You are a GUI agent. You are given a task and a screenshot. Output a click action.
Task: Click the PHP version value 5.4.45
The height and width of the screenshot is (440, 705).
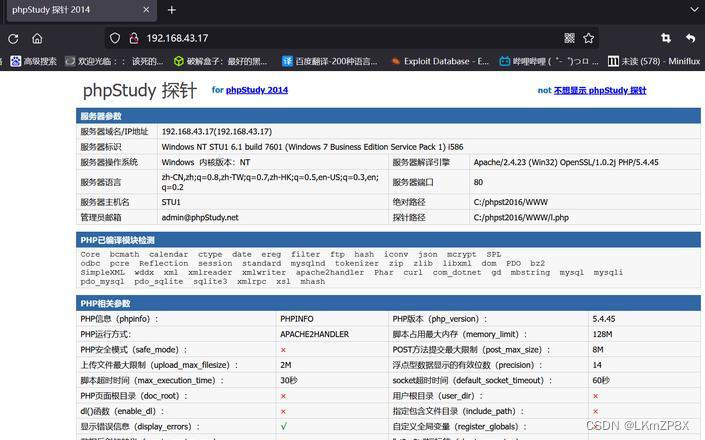[x=603, y=319]
